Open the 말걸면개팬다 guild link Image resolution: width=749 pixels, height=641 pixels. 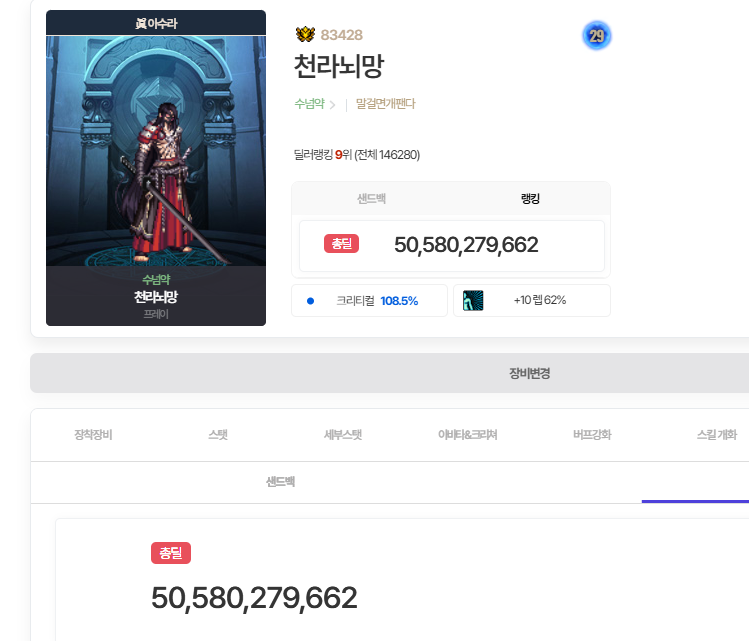click(385, 104)
